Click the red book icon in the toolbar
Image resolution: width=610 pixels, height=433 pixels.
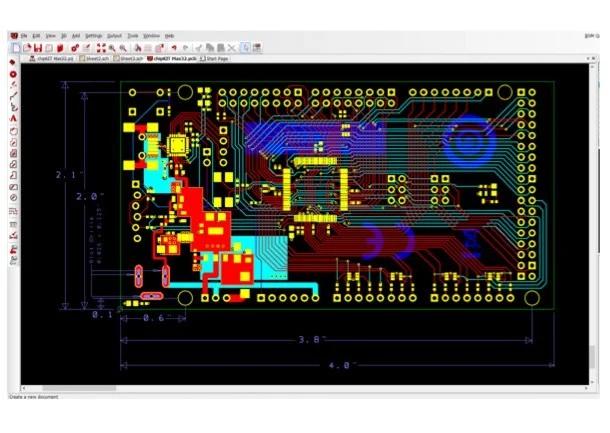pyautogui.click(x=60, y=48)
